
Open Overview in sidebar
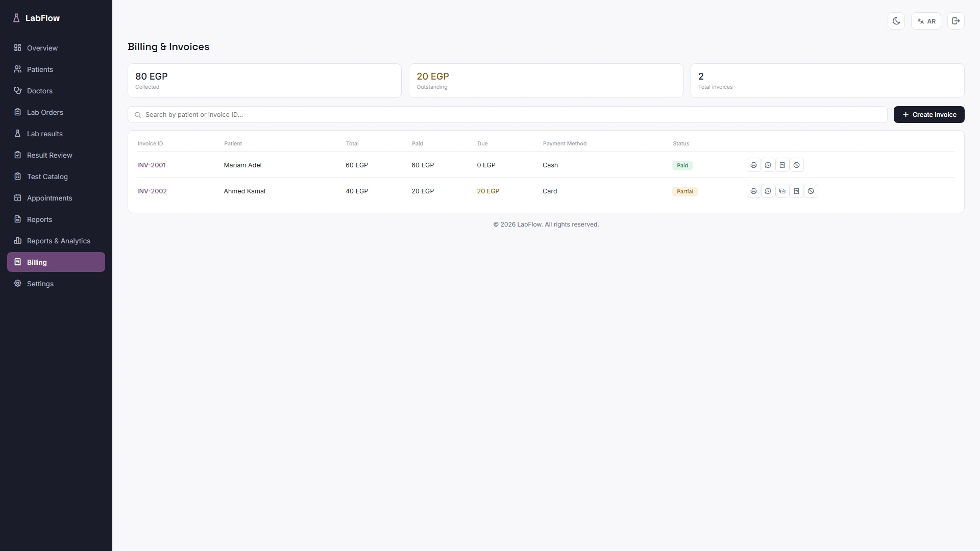(56, 48)
